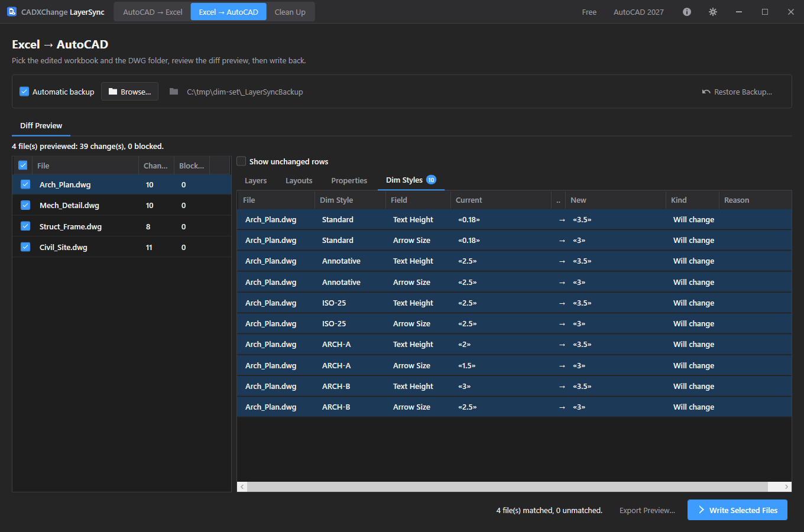804x532 pixels.
Task: Click the Dim Styles count badge
Action: [432, 180]
